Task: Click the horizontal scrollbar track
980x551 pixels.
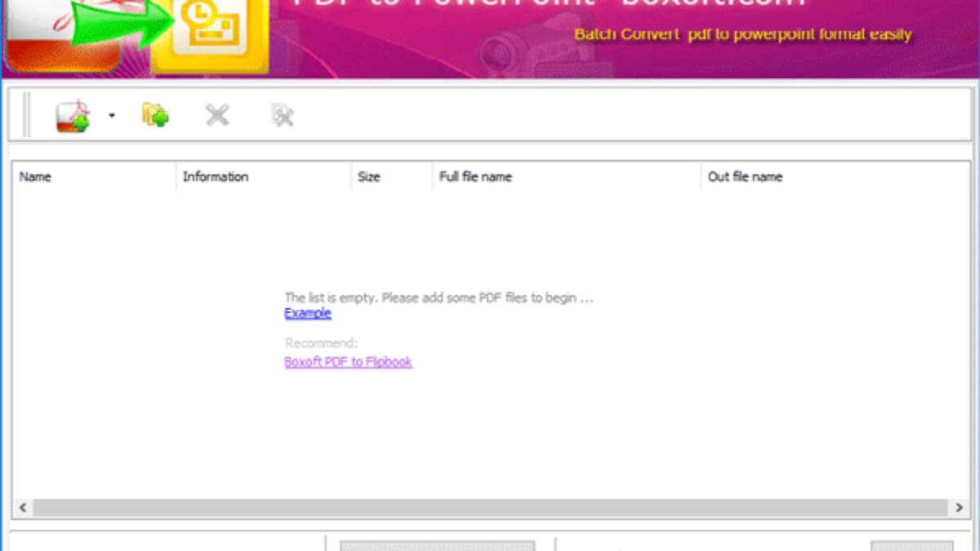Action: tap(491, 508)
